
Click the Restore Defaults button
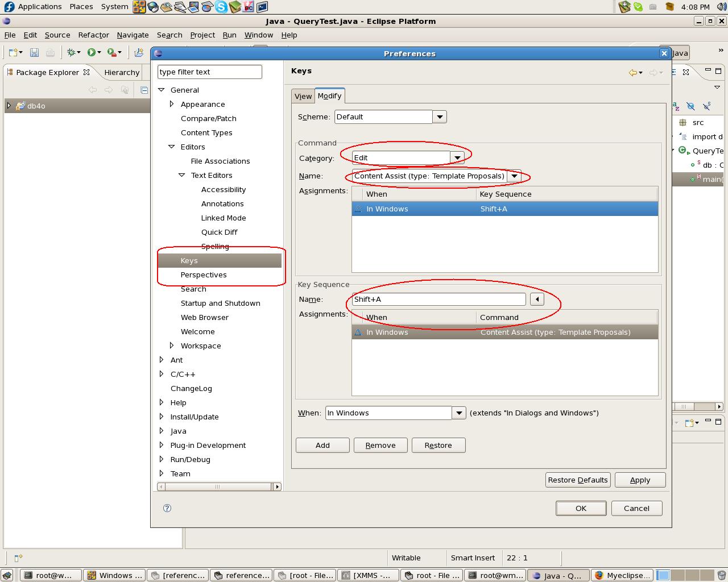578,480
